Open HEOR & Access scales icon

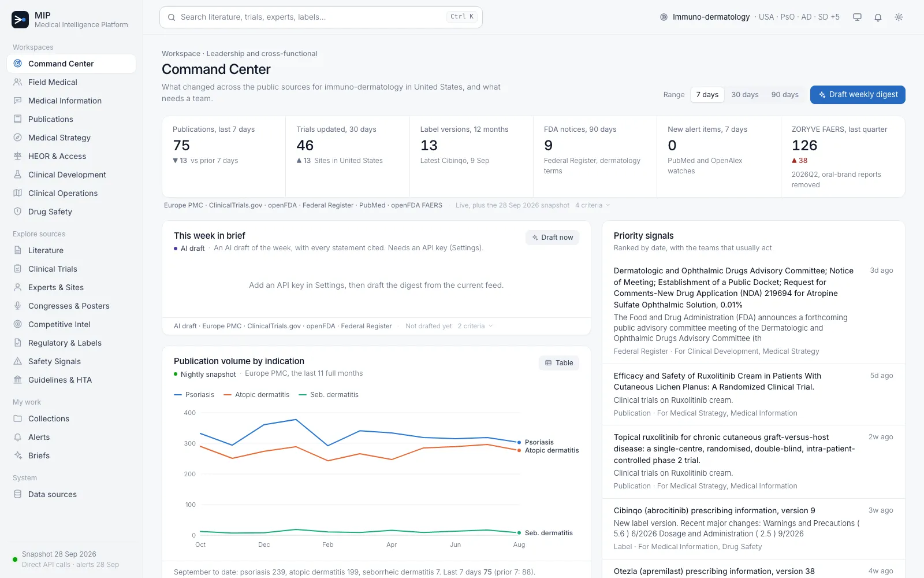18,156
